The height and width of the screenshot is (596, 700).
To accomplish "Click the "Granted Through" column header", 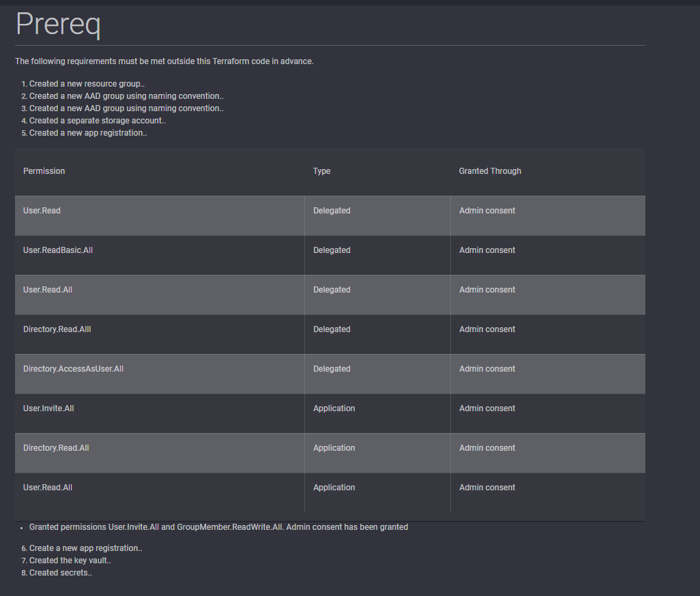I will click(x=490, y=170).
